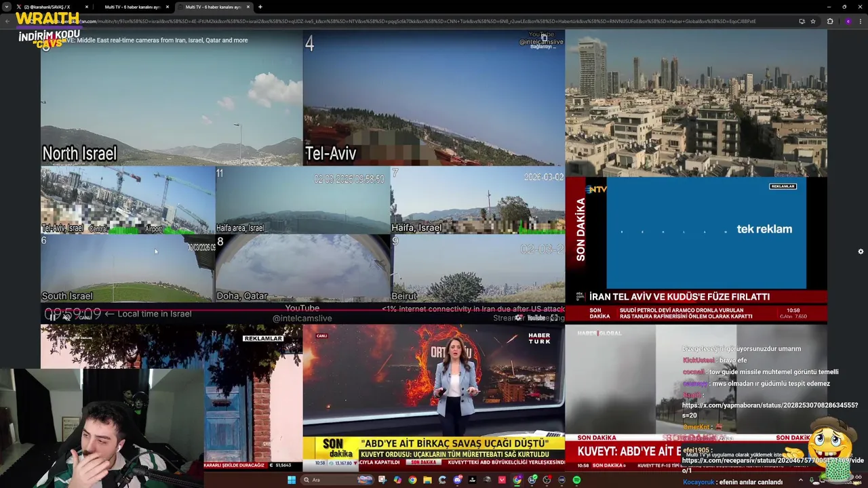
Task: Click the Habertürk live broadcast panel
Action: tap(434, 397)
